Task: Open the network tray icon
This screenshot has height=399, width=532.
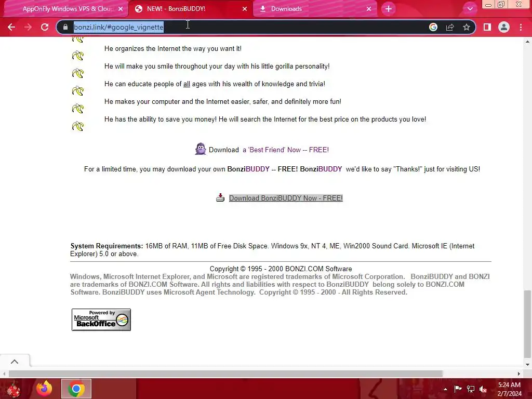Action: (x=471, y=389)
